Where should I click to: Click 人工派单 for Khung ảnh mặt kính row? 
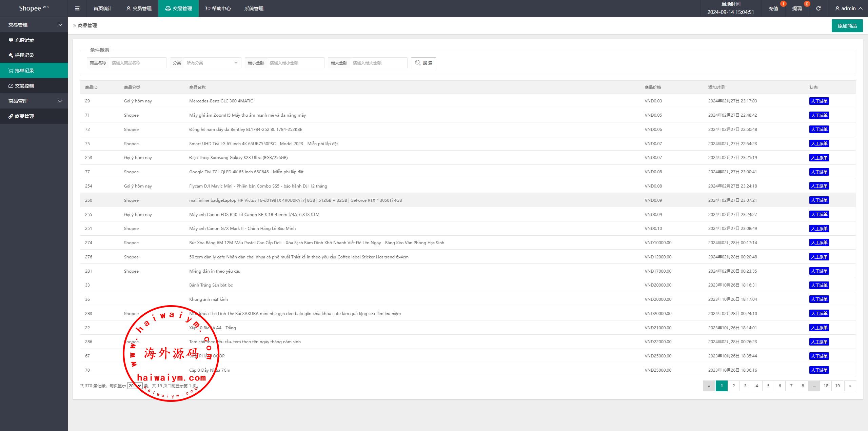(x=819, y=299)
